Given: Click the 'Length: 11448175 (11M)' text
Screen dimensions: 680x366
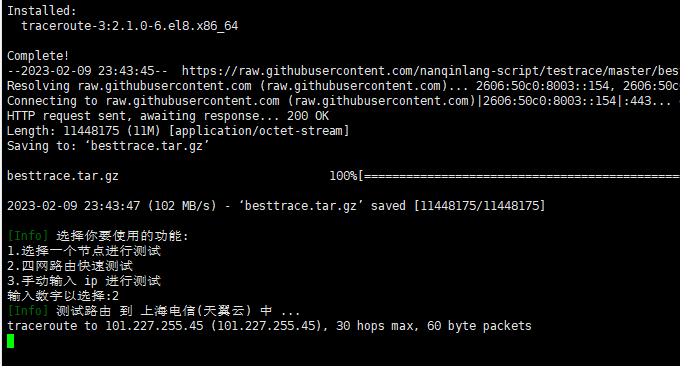Looking at the screenshot, I should tap(84, 131).
